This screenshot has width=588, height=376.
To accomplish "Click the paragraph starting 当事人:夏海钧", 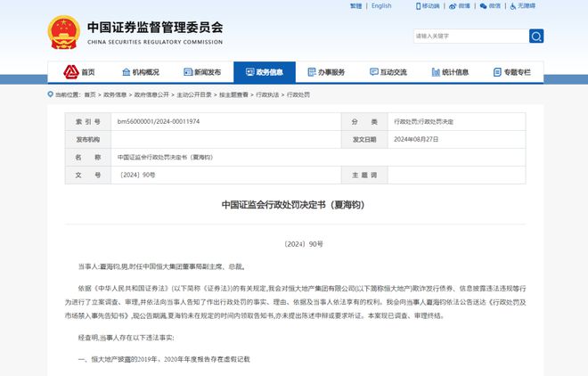I will click(x=162, y=267).
